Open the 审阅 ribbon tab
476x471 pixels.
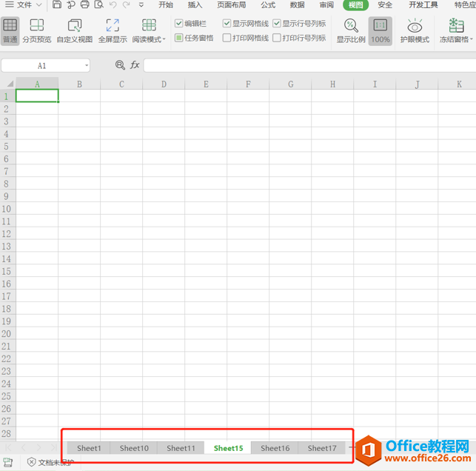[x=326, y=5]
